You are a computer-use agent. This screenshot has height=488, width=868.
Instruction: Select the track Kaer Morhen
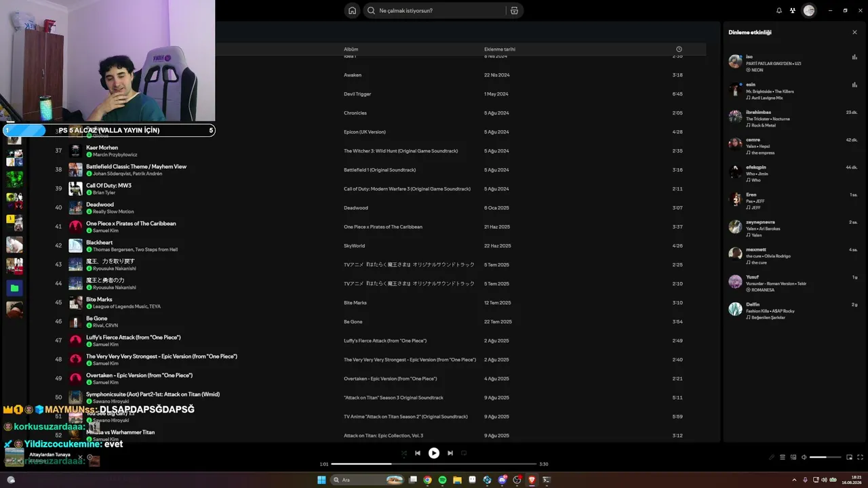click(102, 148)
